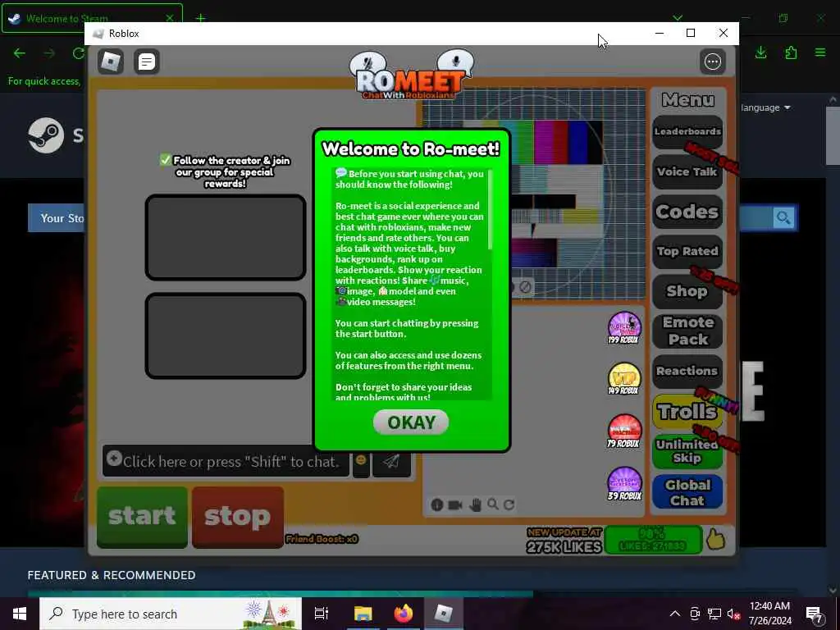Open Shop from the menu
Image resolution: width=840 pixels, height=630 pixels.
click(x=687, y=291)
